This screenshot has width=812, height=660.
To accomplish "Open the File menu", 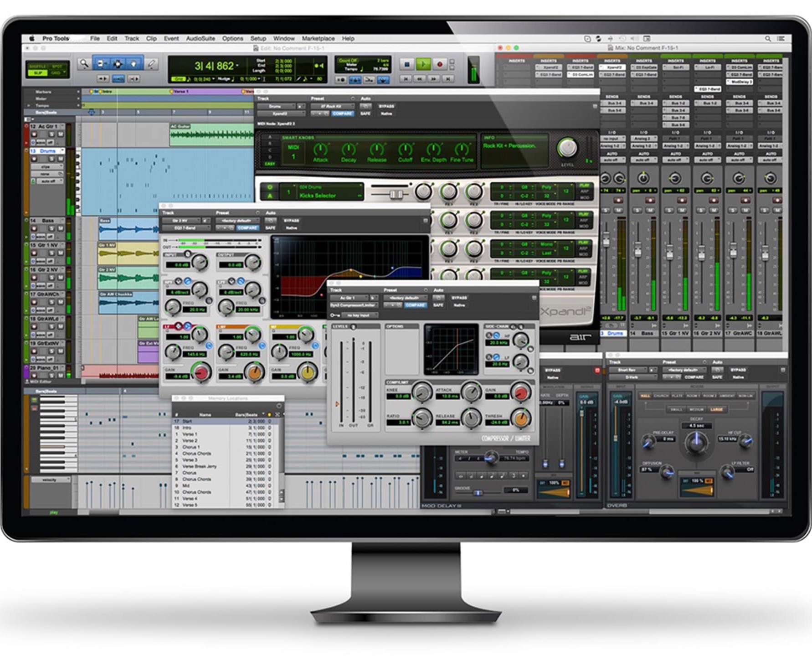I will click(95, 39).
